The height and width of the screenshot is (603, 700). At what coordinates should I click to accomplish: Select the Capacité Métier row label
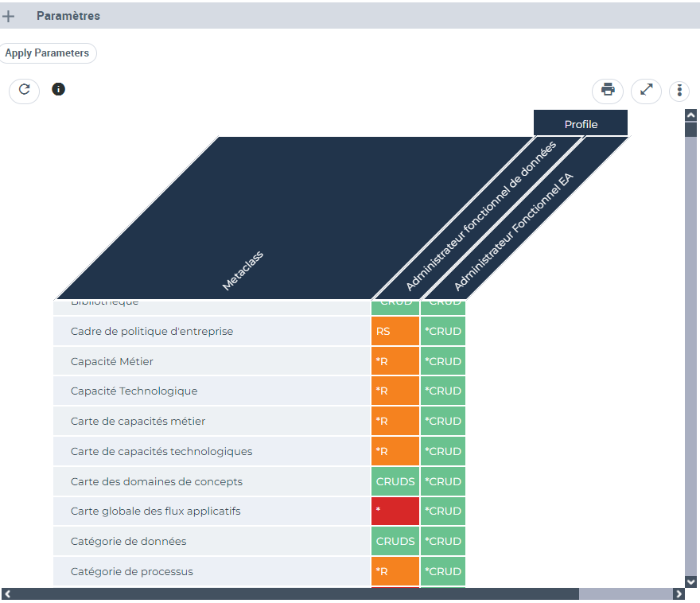(x=112, y=361)
